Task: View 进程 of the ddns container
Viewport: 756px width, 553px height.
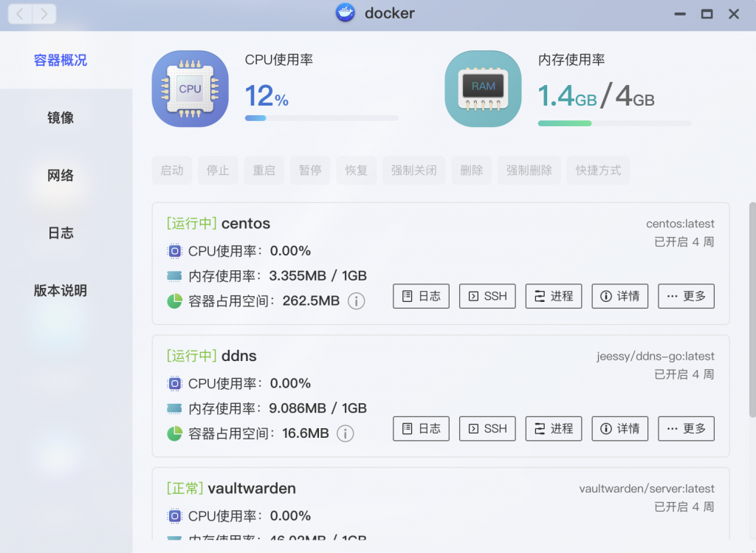Action: pos(554,429)
